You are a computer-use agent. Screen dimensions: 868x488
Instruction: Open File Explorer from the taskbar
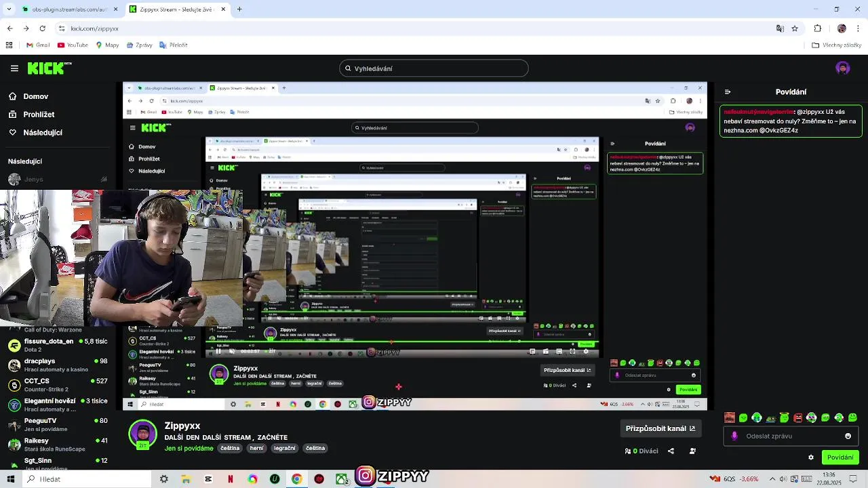click(186, 479)
